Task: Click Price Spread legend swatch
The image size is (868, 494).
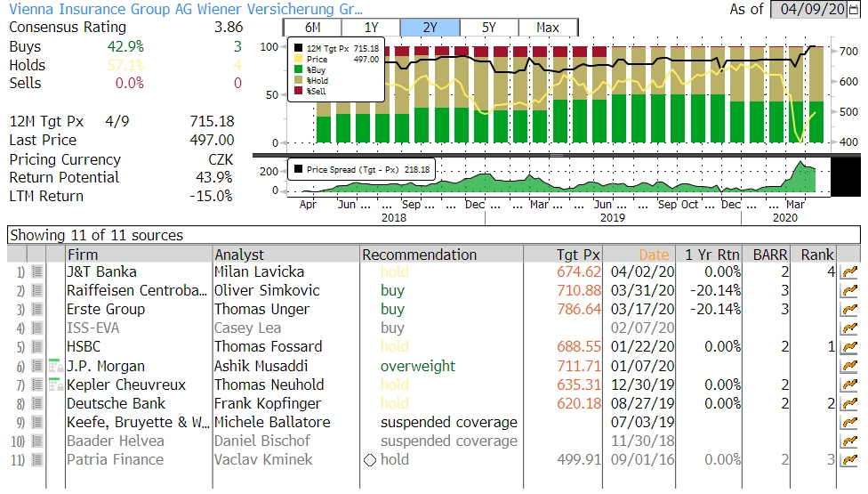Action: click(299, 169)
